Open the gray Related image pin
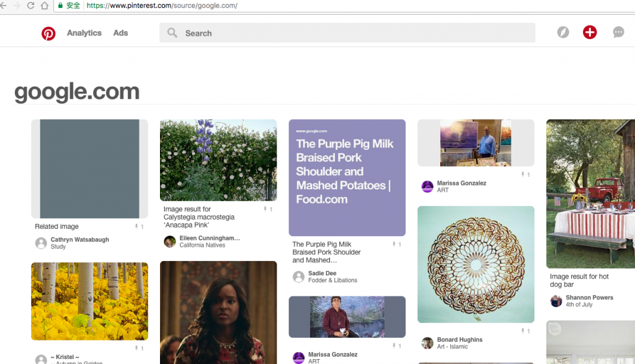This screenshot has height=364, width=635. click(x=89, y=169)
